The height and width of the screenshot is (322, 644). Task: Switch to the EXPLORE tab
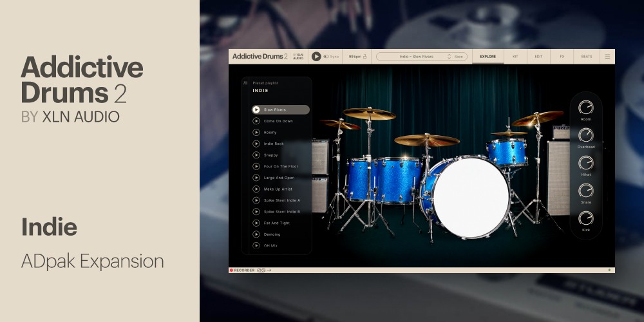pyautogui.click(x=488, y=57)
